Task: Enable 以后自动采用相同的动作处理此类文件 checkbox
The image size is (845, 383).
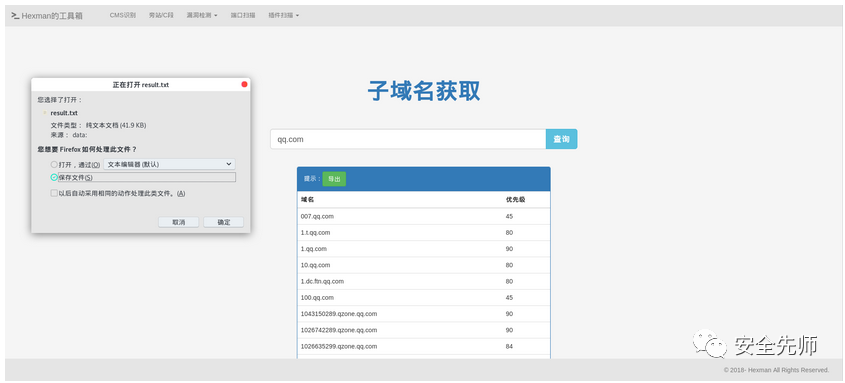Action: click(54, 193)
